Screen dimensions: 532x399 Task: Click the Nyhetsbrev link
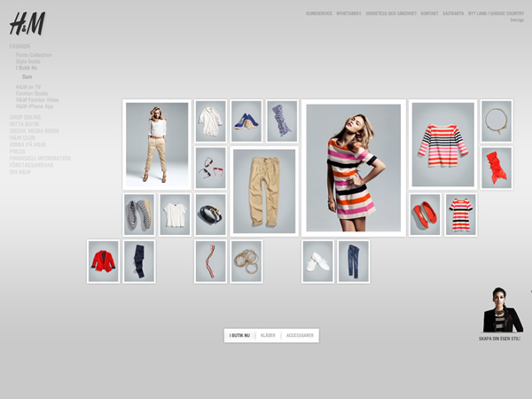[348, 13]
